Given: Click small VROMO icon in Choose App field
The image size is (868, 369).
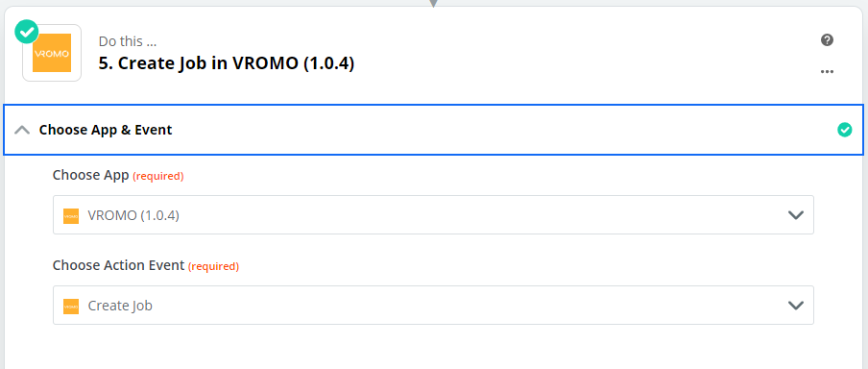Looking at the screenshot, I should tap(71, 215).
